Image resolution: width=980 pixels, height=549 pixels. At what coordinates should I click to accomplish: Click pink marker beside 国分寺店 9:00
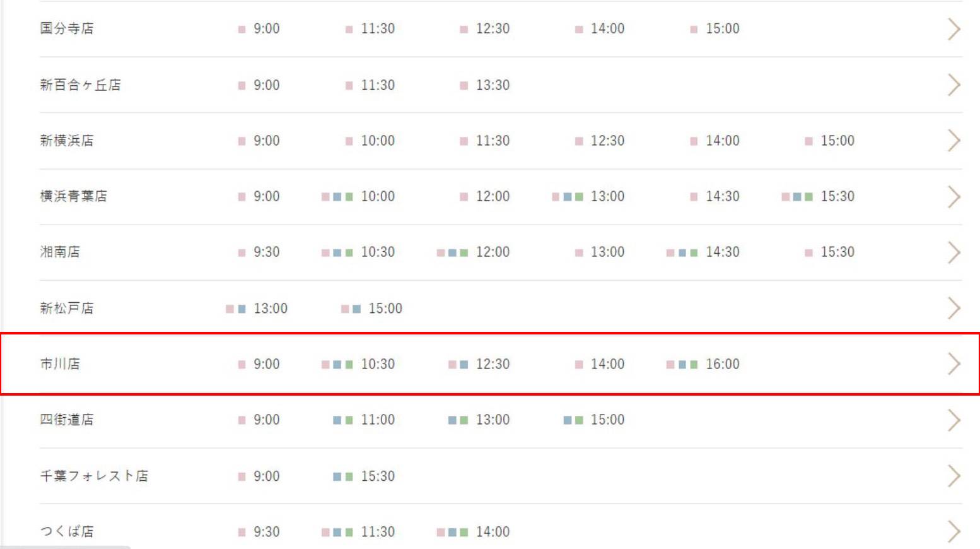[x=242, y=30]
